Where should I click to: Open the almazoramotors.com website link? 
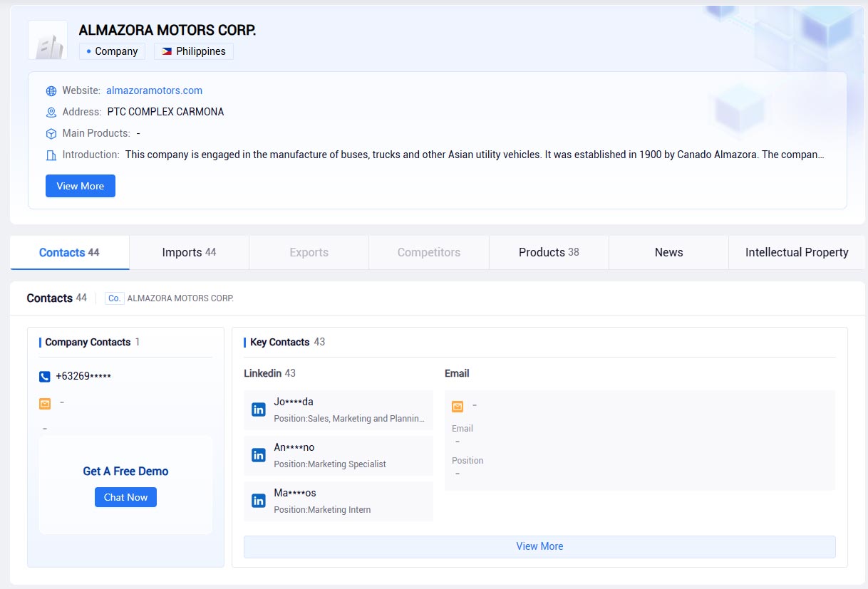point(154,90)
